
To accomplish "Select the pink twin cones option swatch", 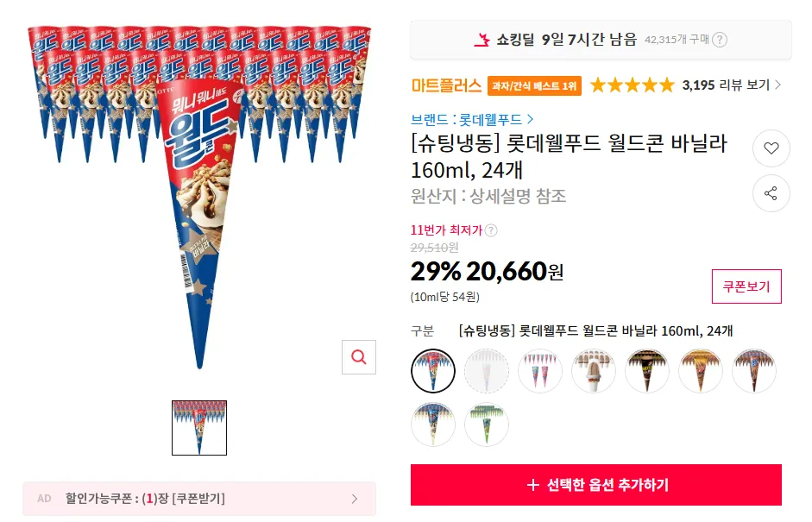I will (x=540, y=372).
